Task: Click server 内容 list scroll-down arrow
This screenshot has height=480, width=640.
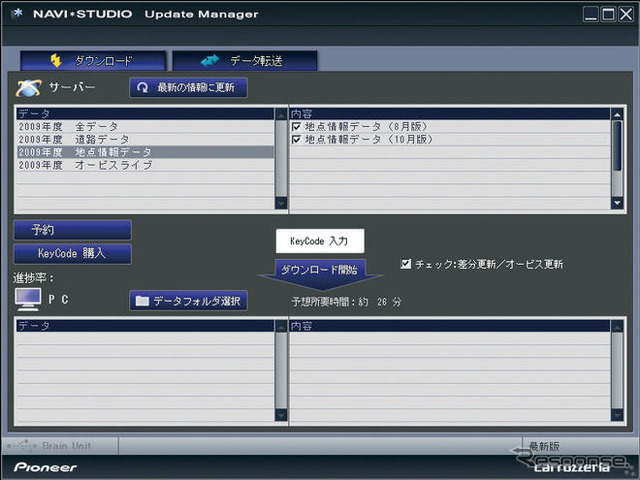Action: click(617, 202)
